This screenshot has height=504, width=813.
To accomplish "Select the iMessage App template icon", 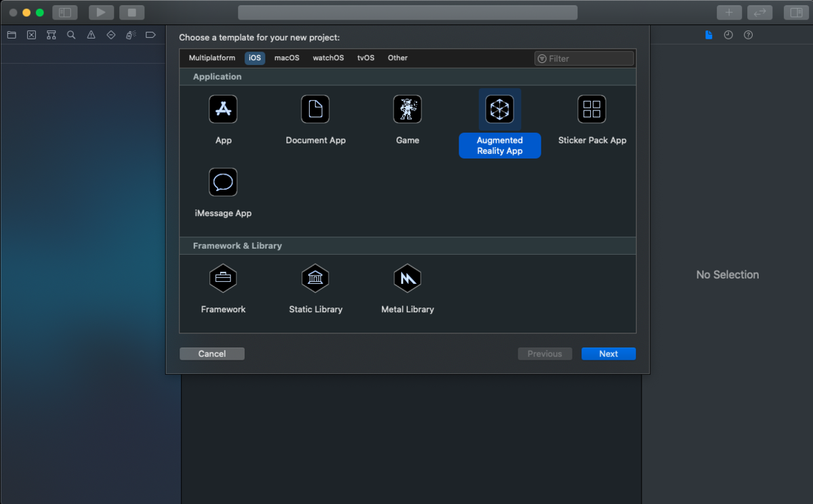I will pos(223,182).
